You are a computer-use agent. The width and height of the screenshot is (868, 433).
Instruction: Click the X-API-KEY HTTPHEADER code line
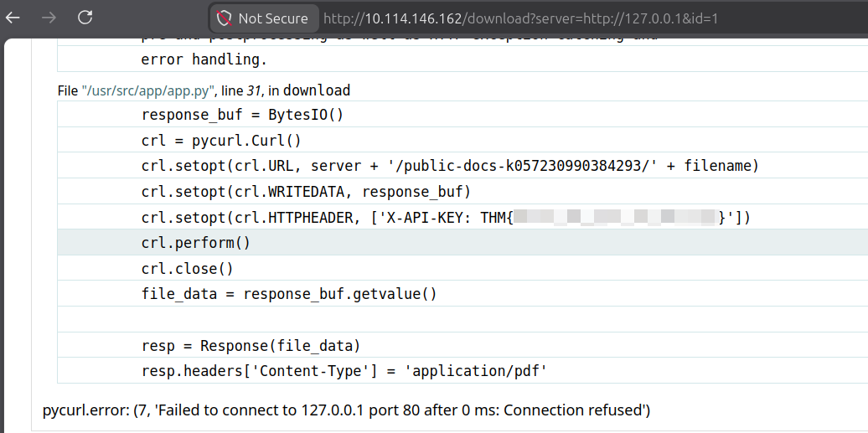click(446, 218)
